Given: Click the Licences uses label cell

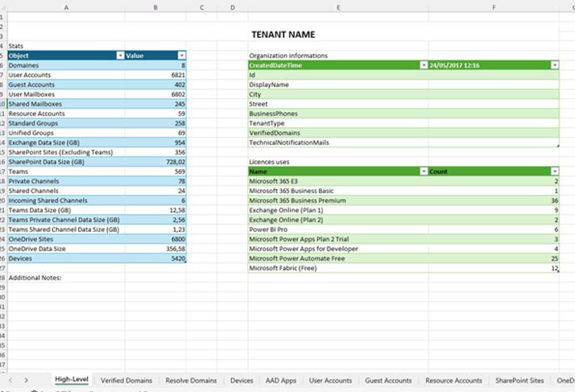Looking at the screenshot, I should click(x=338, y=162).
